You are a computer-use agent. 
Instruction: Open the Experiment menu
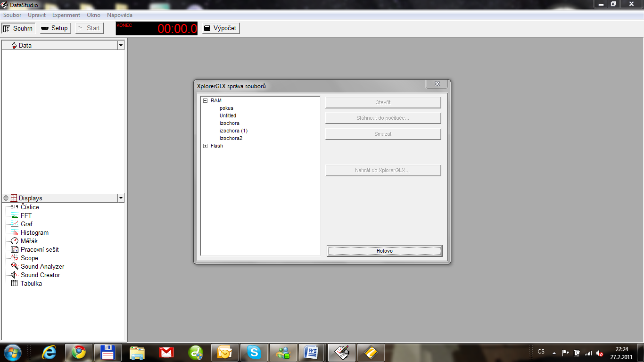click(x=66, y=15)
